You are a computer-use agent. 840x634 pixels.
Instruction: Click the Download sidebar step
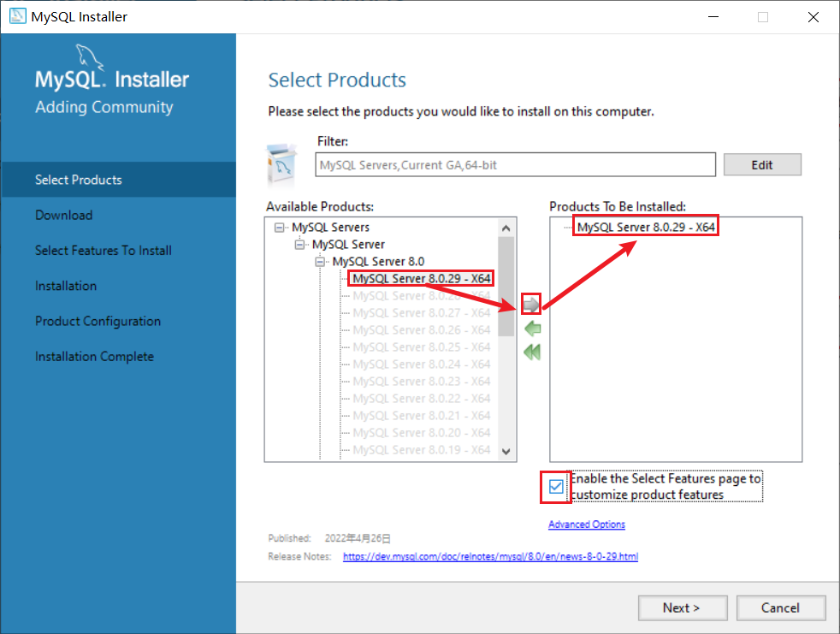tap(64, 215)
